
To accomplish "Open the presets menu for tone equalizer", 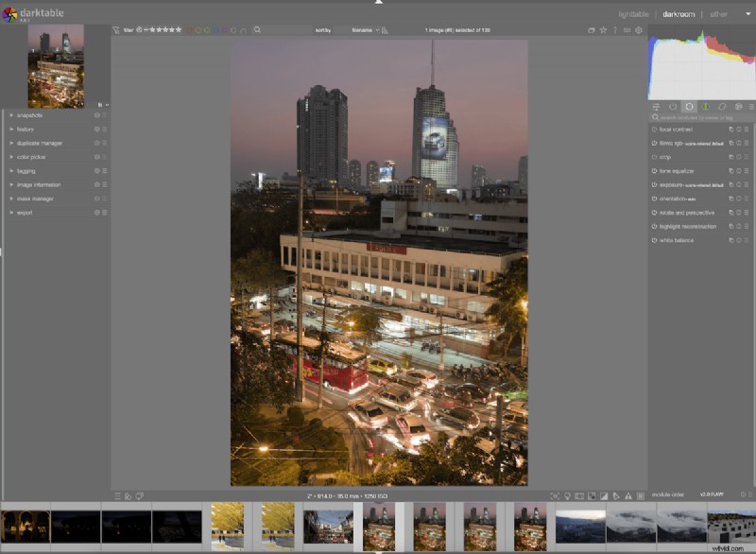I will pyautogui.click(x=747, y=170).
